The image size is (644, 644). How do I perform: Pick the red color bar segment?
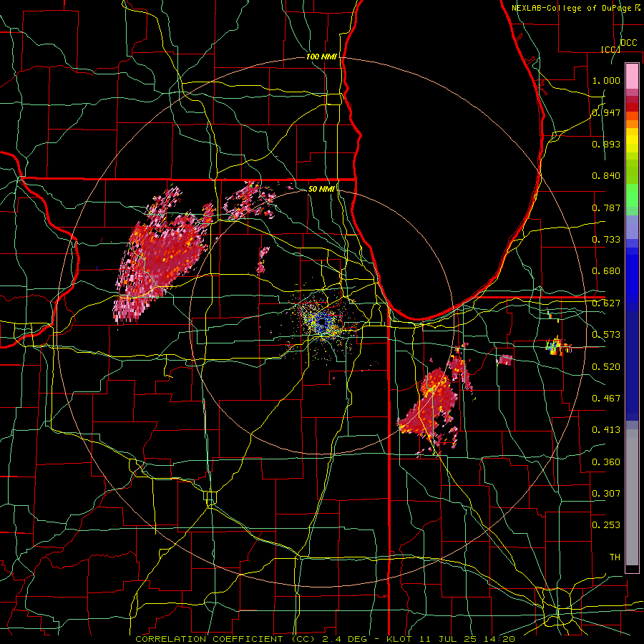tap(632, 107)
